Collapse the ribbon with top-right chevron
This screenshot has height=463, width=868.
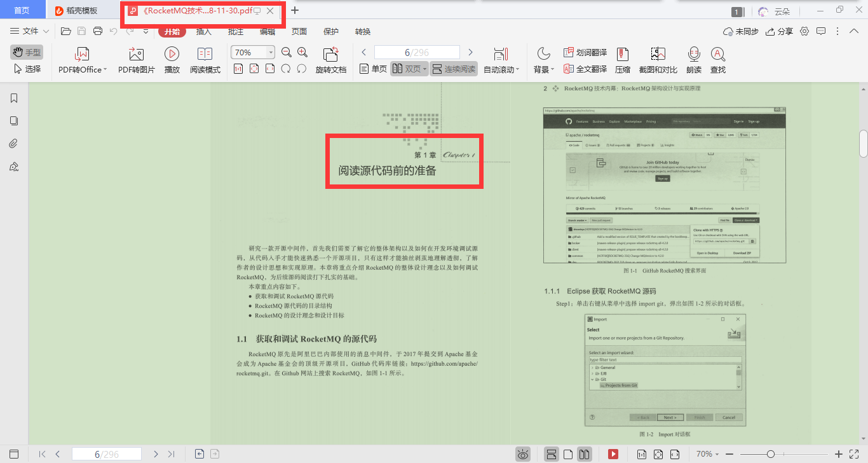(x=855, y=31)
